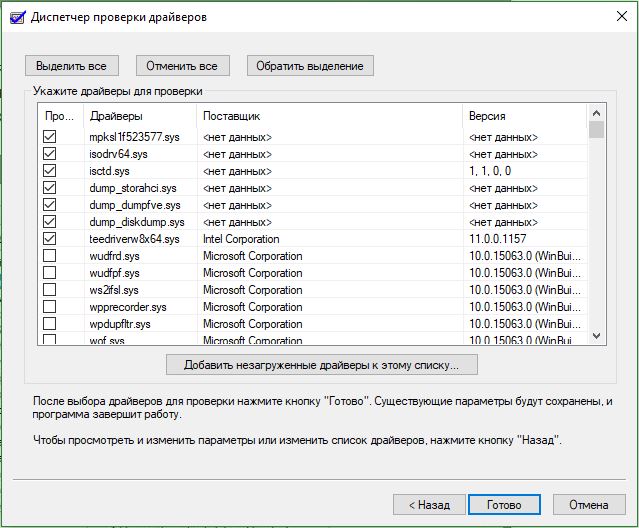Add unloaded drivers to this list

[322, 365]
